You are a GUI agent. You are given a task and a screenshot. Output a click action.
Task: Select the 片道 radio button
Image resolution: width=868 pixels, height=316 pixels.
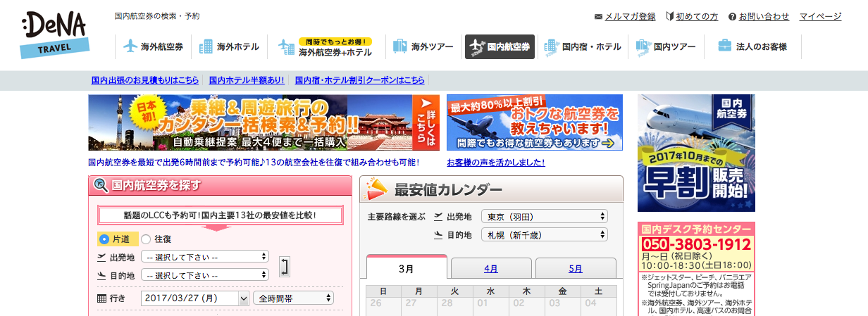[x=104, y=239]
